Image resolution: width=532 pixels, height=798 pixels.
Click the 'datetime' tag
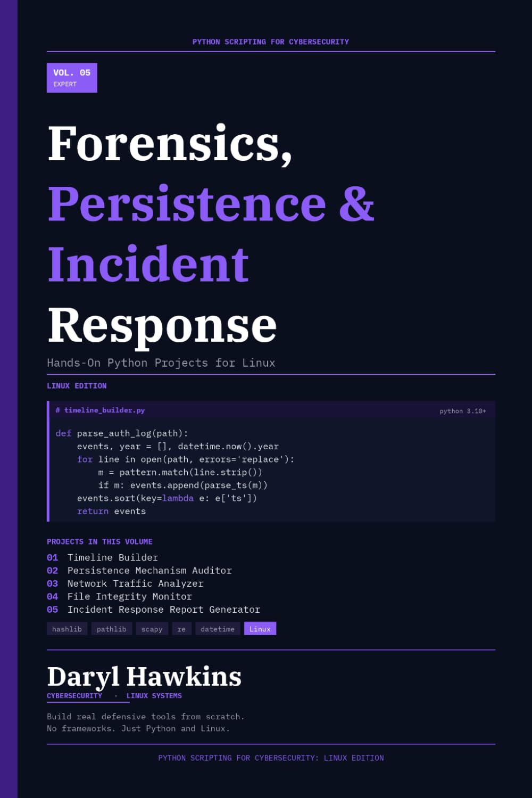[218, 629]
